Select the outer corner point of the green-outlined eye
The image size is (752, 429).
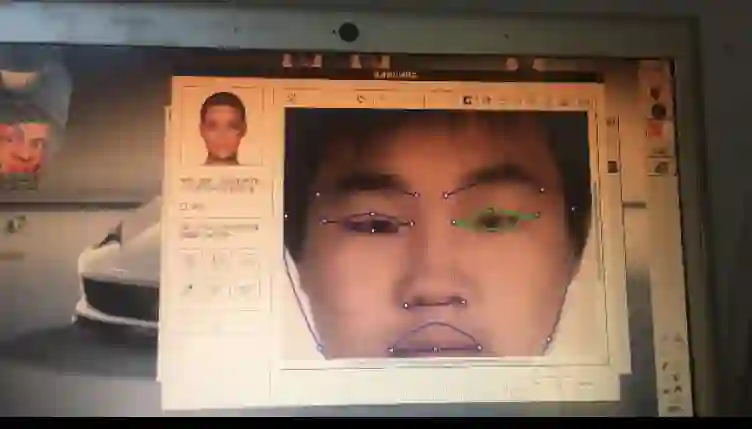538,215
